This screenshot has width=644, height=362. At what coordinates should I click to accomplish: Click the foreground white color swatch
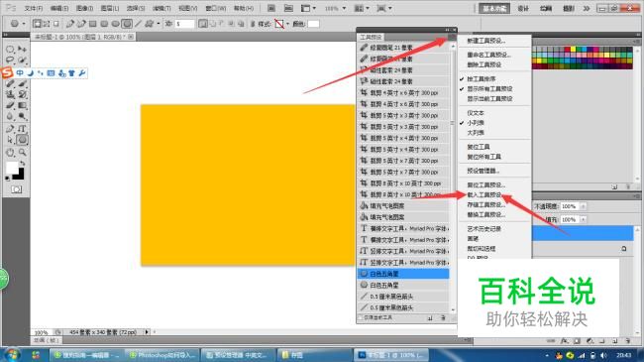coord(12,168)
